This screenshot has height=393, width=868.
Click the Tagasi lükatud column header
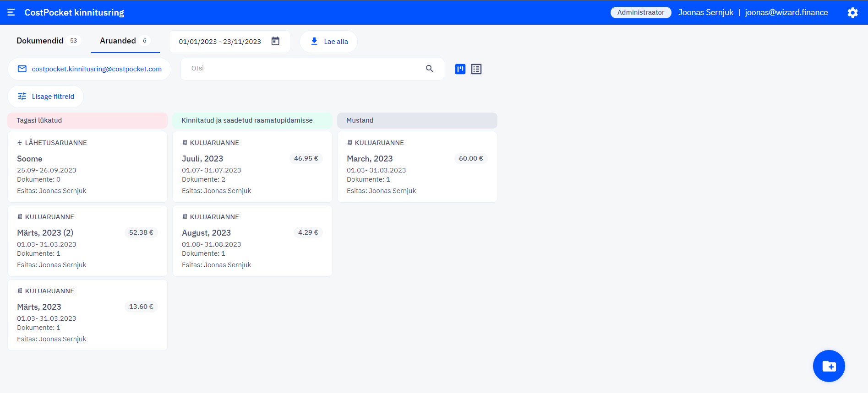click(x=87, y=120)
